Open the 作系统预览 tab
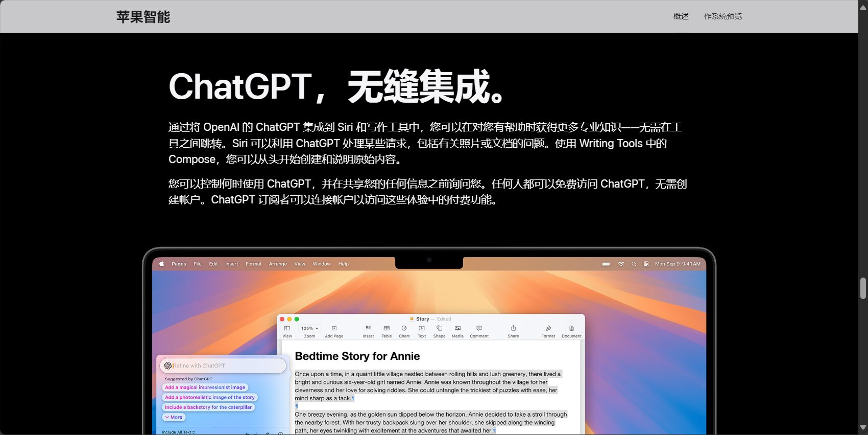Screen dimensions: 868x435 click(722, 16)
